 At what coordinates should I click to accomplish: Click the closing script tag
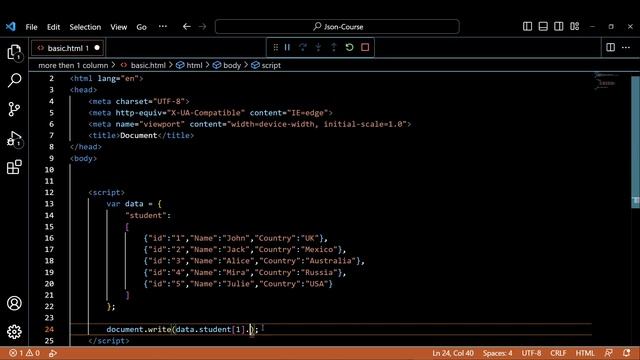click(x=109, y=341)
